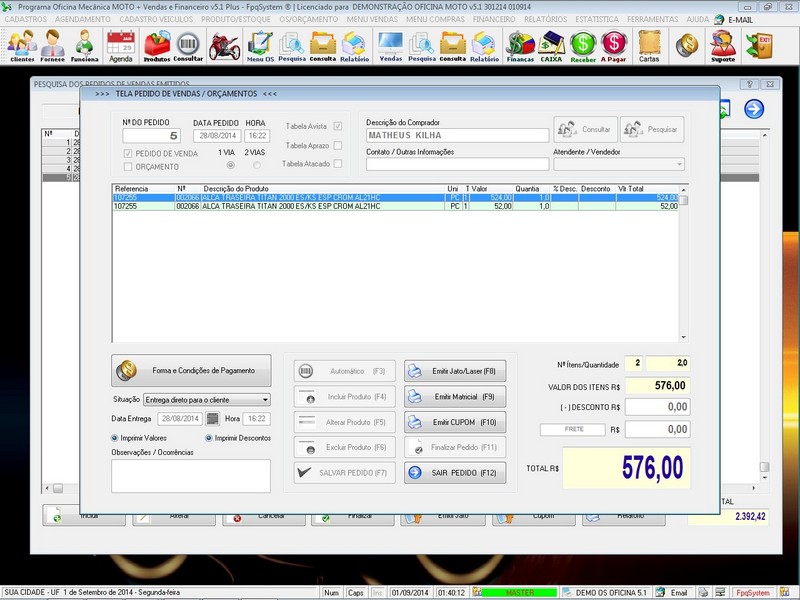This screenshot has height=600, width=800.
Task: Select the 1 VIA radio button
Action: [231, 165]
